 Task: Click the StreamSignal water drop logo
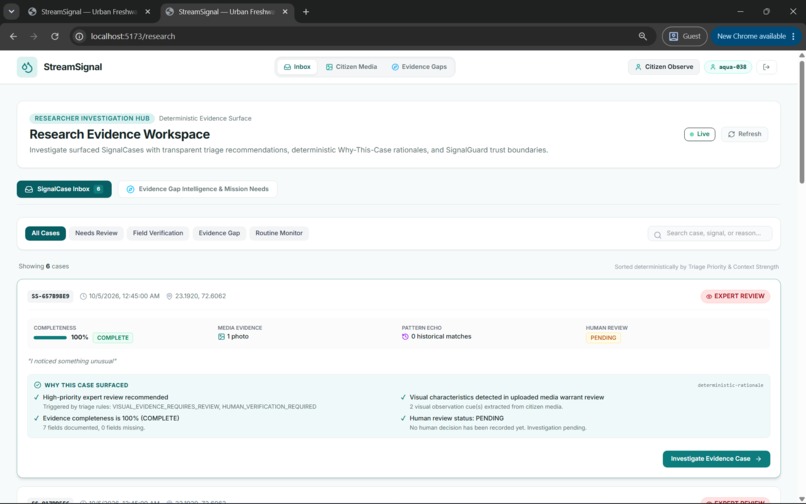pyautogui.click(x=27, y=67)
